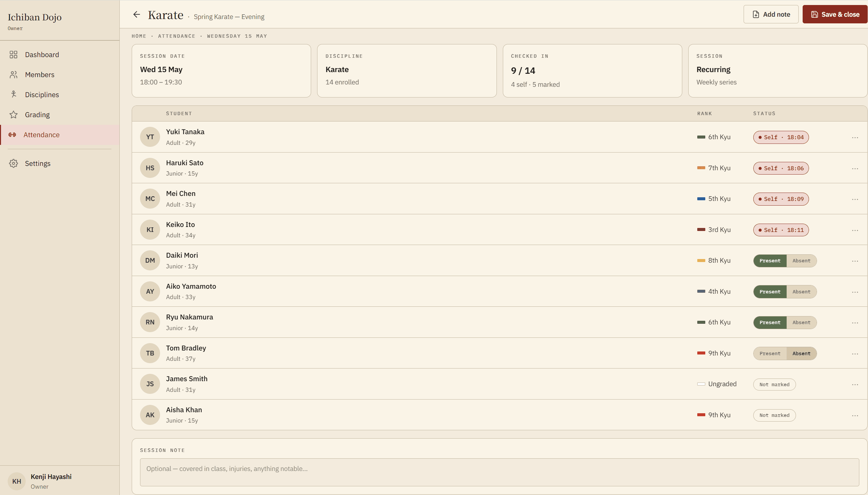This screenshot has width=868, height=495.
Task: Click Mei Chen's Self 18:09 badge
Action: pos(781,199)
